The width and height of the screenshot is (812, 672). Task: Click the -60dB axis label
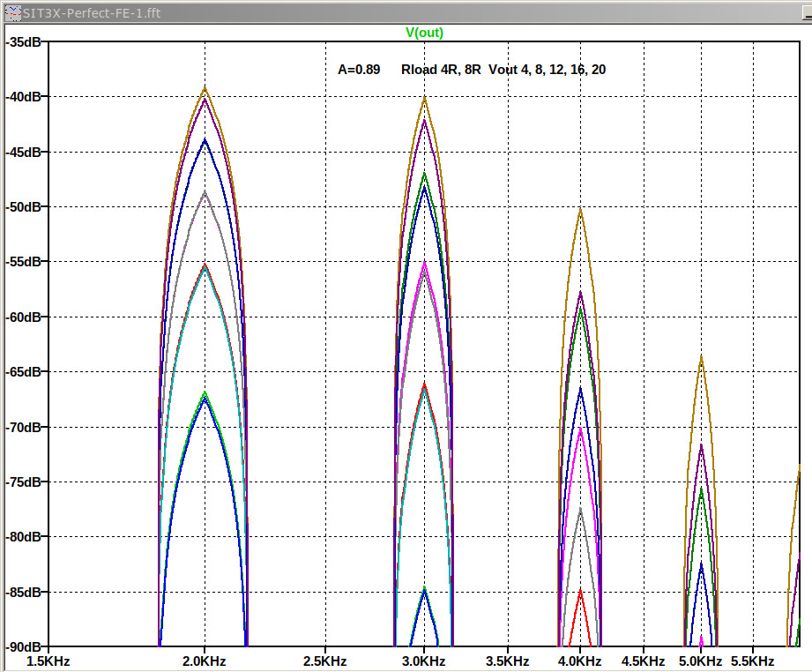click(23, 317)
